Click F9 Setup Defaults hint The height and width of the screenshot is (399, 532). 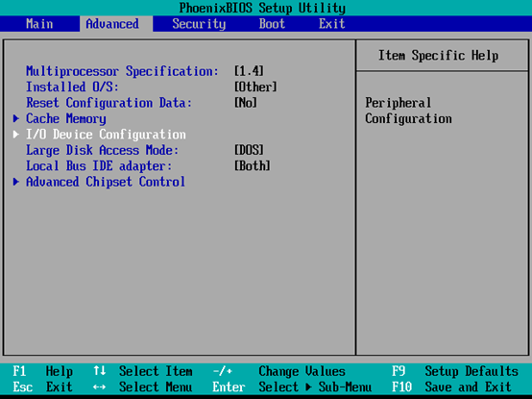coord(455,371)
